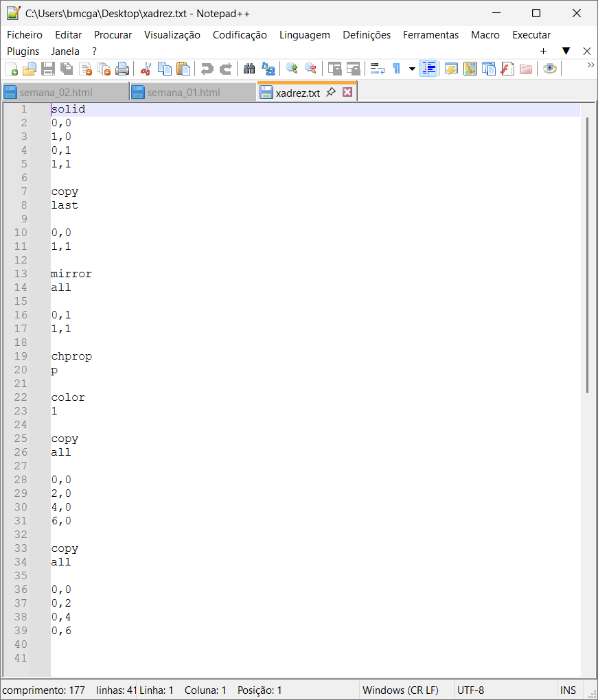Click the New file toolbar icon
This screenshot has height=700, width=598.
coord(12,69)
